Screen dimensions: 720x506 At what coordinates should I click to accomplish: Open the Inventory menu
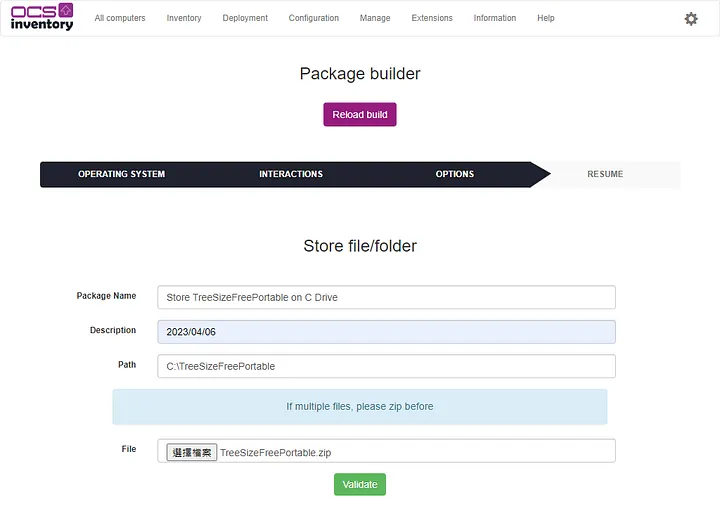tap(184, 18)
